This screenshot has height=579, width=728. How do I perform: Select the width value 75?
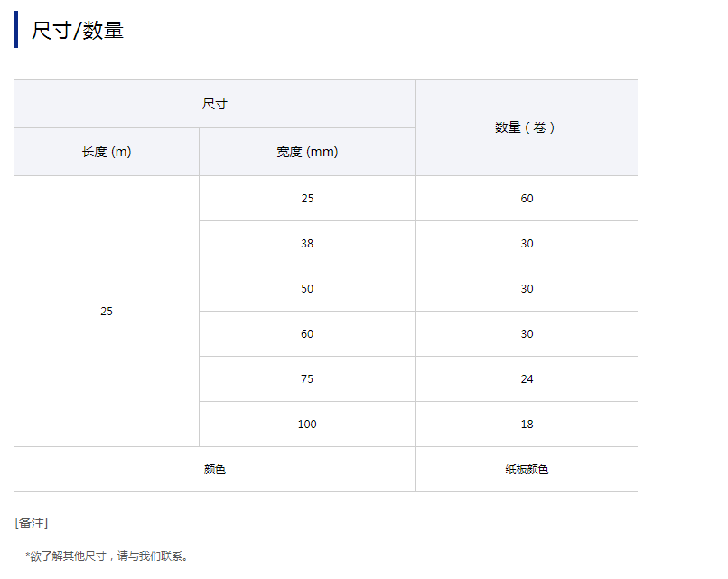click(x=307, y=378)
